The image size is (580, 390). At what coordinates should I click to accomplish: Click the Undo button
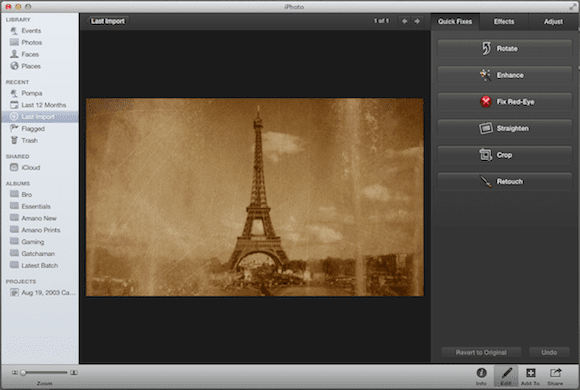tap(549, 352)
